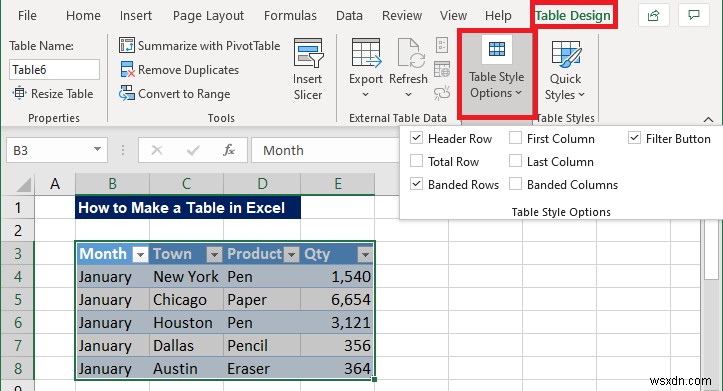The width and height of the screenshot is (723, 391).
Task: Convert the table to range
Action: (174, 94)
